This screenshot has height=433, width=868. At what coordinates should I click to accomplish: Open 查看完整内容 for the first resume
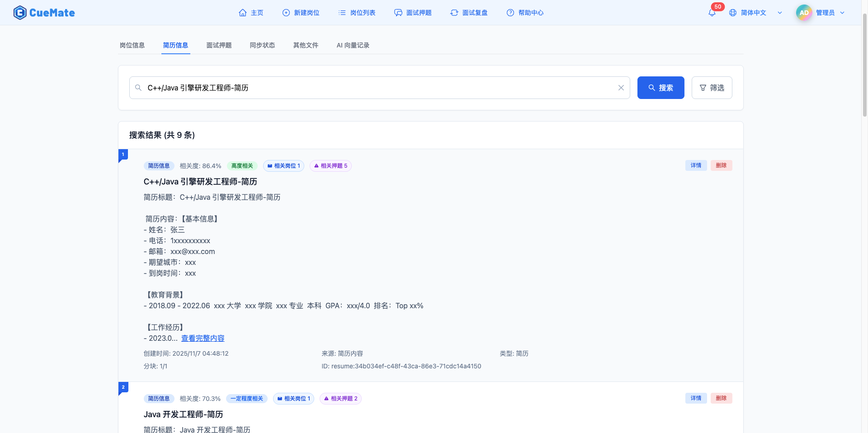tap(203, 338)
